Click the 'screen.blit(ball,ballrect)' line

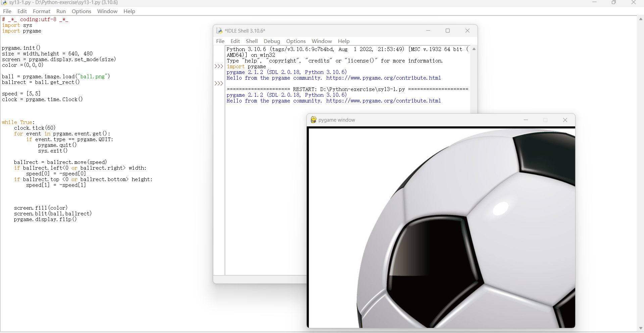[x=53, y=214]
